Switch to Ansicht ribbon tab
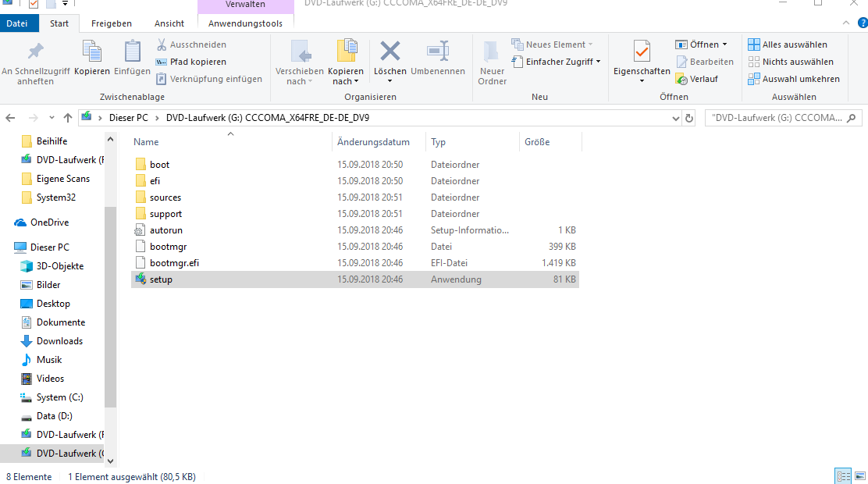This screenshot has width=868, height=484. click(169, 23)
